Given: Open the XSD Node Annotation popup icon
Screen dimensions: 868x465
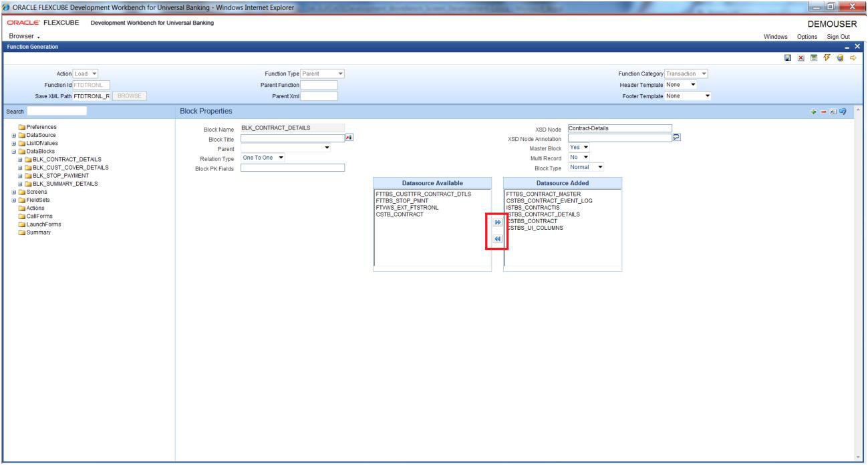Looking at the screenshot, I should [677, 138].
